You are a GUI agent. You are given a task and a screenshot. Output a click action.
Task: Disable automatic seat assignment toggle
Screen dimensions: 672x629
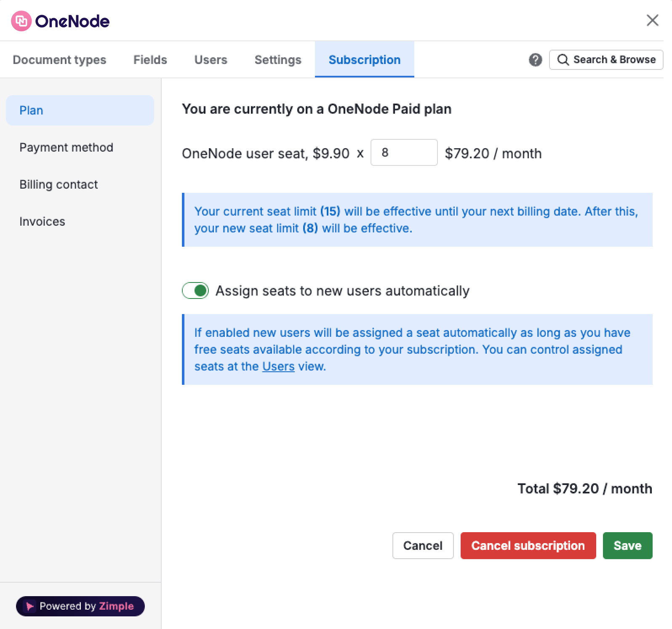195,291
